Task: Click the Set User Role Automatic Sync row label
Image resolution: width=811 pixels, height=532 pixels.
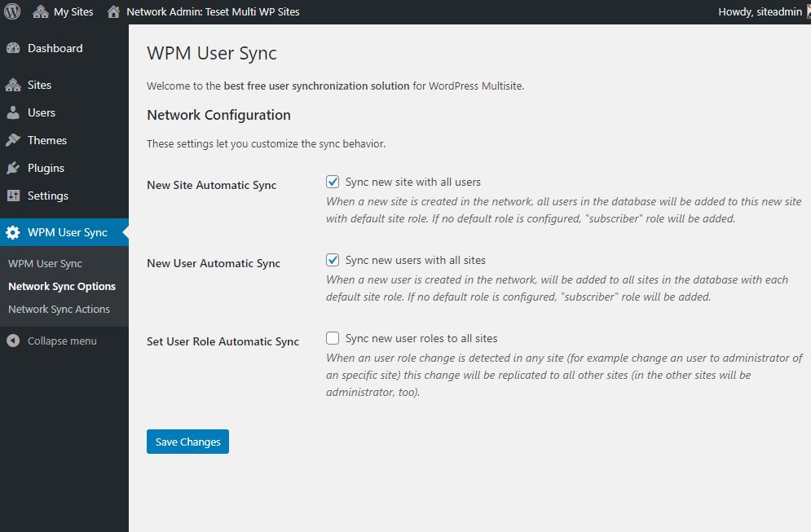Action: tap(223, 341)
